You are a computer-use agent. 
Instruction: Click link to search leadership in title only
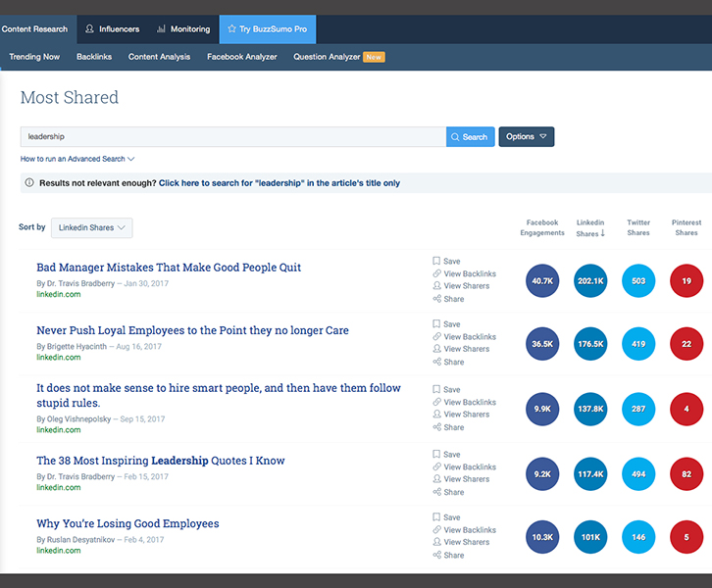point(280,183)
